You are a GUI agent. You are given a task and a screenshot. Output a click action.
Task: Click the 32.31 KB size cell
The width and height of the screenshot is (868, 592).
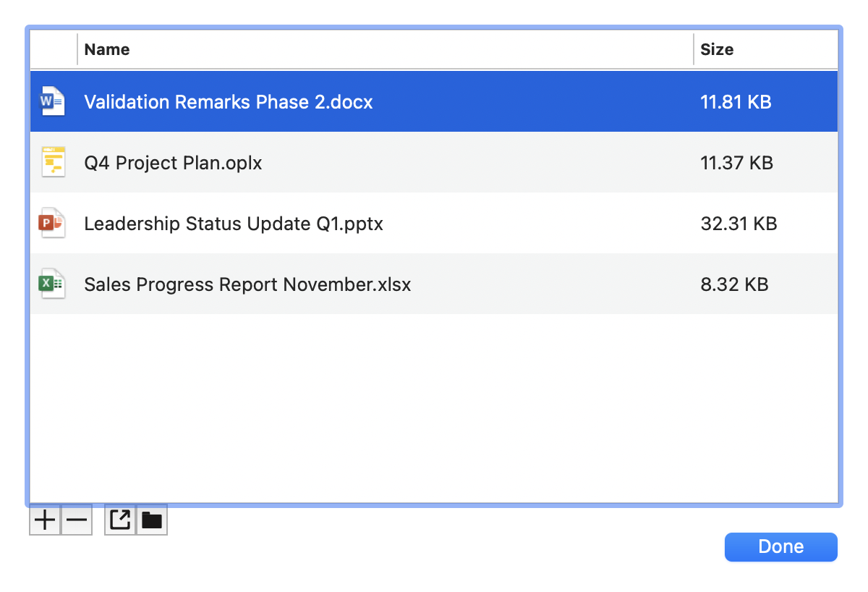point(739,224)
